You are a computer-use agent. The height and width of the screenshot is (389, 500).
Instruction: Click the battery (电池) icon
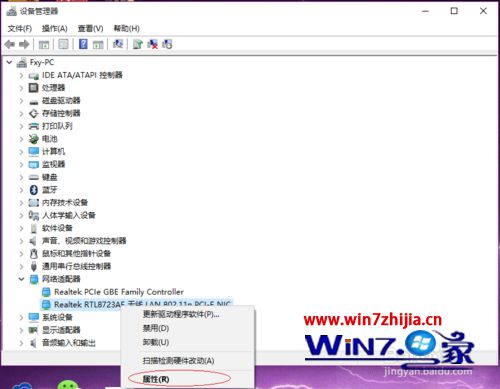[34, 139]
